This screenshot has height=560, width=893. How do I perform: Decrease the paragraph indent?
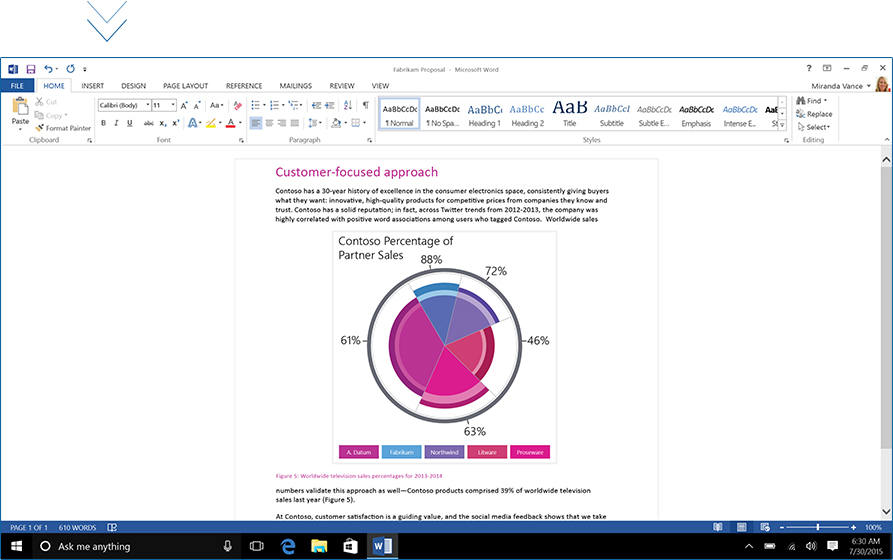pos(316,105)
